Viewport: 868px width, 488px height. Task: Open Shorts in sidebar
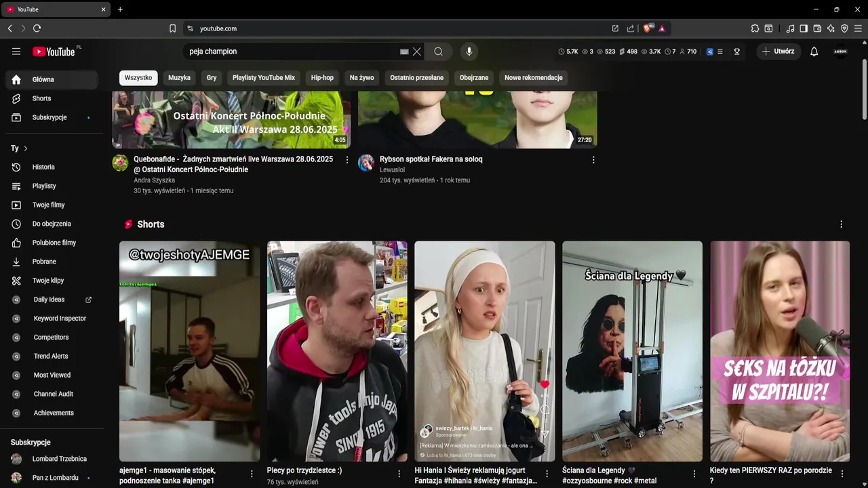[53, 98]
